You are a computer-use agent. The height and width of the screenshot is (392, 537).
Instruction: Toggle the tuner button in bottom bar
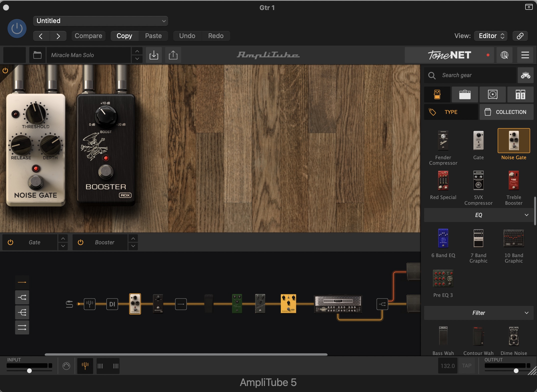coord(85,366)
